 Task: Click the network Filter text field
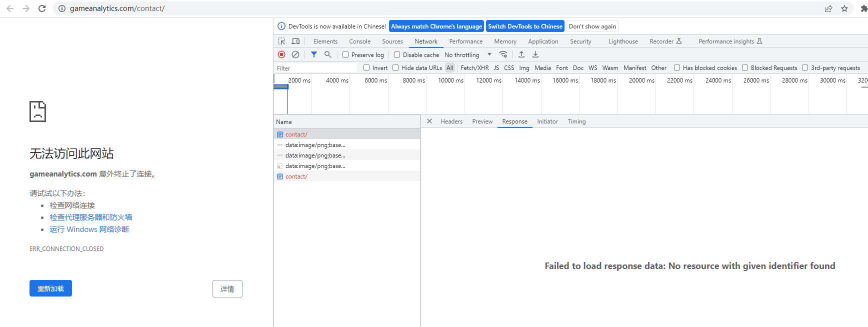(x=316, y=68)
